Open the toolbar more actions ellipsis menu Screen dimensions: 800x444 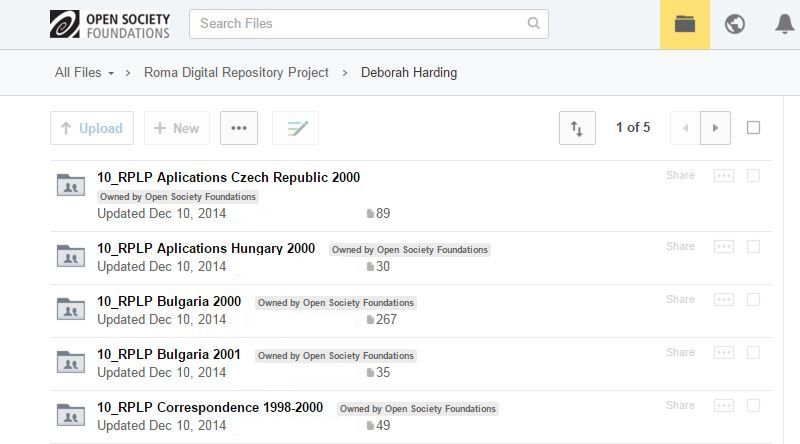tap(239, 128)
